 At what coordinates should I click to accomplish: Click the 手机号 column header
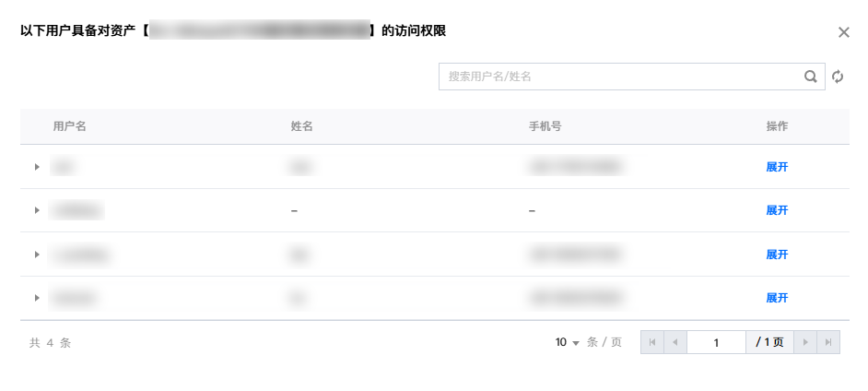coord(545,126)
